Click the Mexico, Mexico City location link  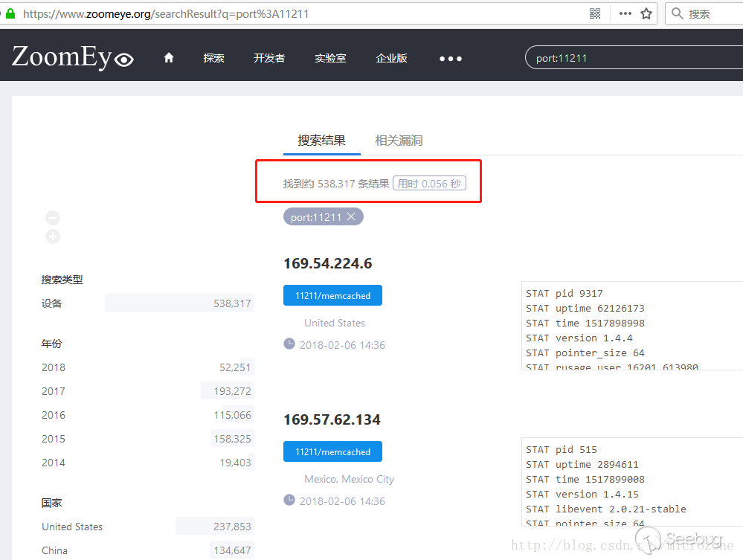(x=350, y=480)
